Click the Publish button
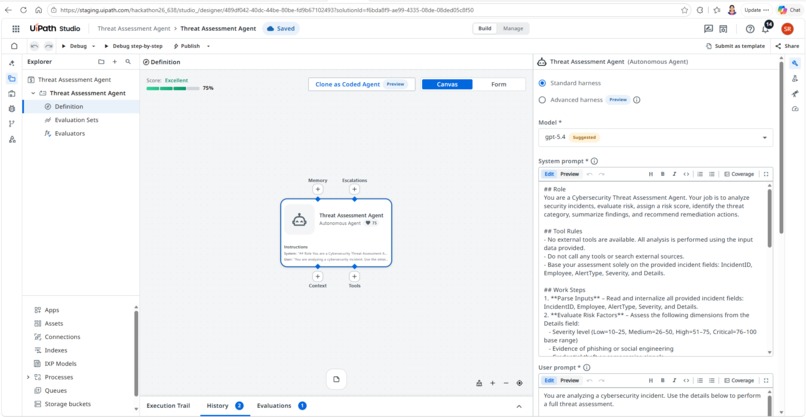 pos(187,46)
